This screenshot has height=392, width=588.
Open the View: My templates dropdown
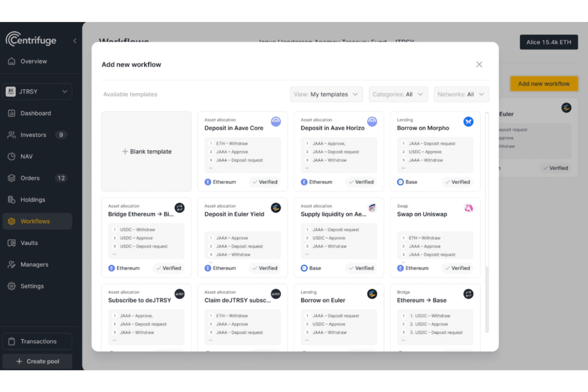(326, 95)
